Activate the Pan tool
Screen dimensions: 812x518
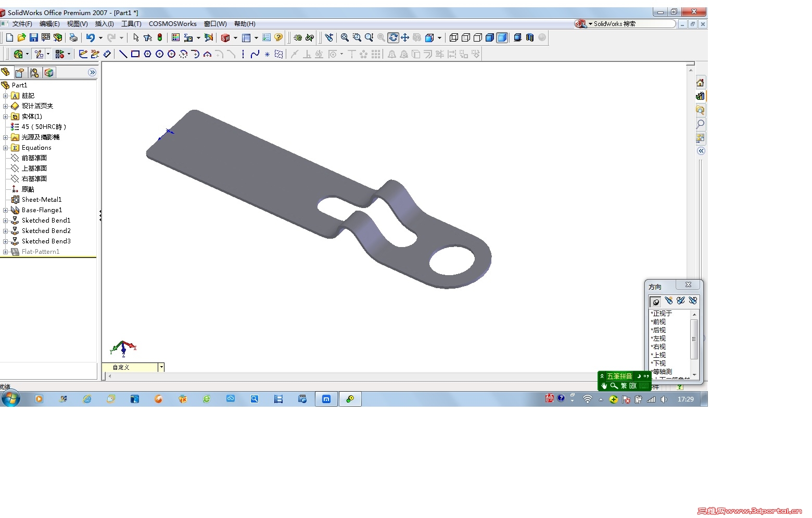point(405,37)
